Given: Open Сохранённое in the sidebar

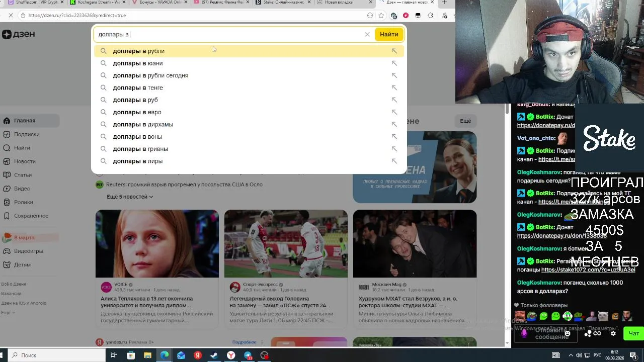Looking at the screenshot, I should (x=30, y=216).
